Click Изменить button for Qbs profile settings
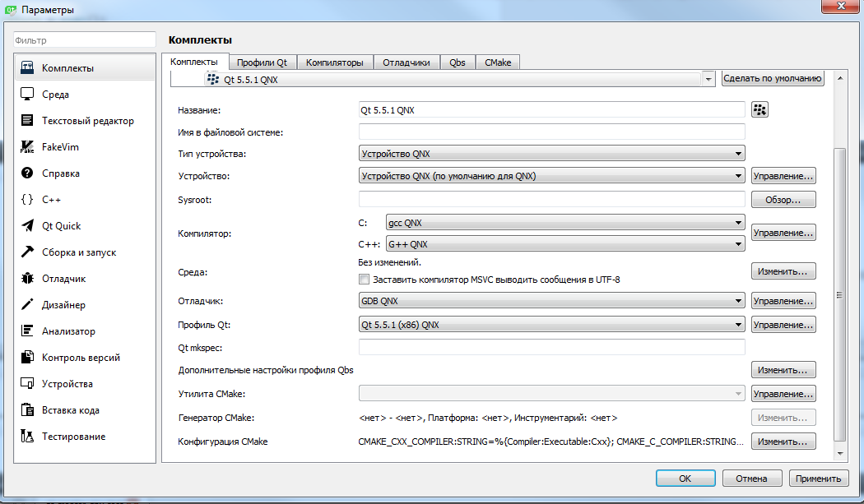The height and width of the screenshot is (504, 864). 783,370
